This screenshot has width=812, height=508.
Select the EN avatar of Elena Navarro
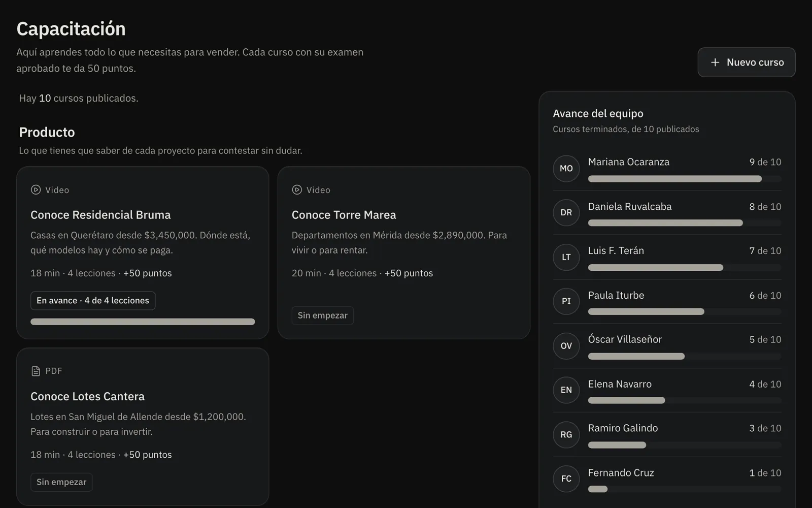566,390
